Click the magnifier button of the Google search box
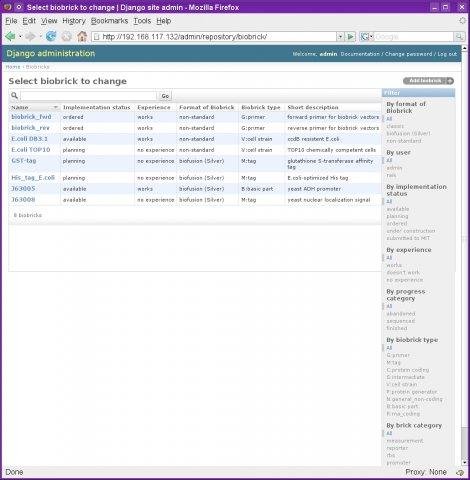Image resolution: width=470 pixels, height=480 pixels. 459,37
